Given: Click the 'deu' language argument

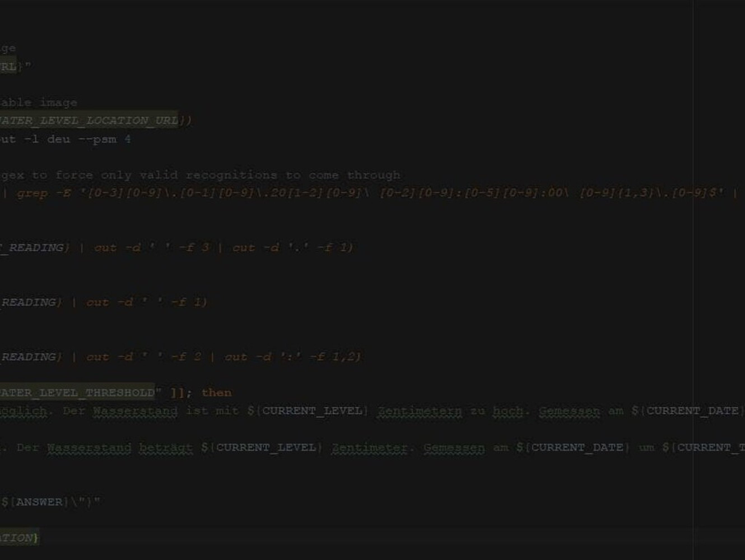Looking at the screenshot, I should pos(59,139).
